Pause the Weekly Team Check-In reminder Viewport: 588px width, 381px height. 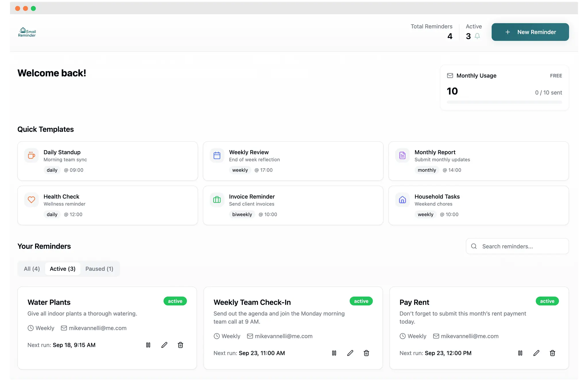coord(334,353)
